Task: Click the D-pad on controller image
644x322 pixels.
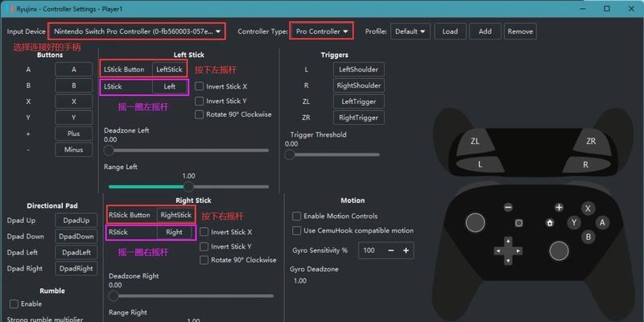Action: click(x=508, y=250)
